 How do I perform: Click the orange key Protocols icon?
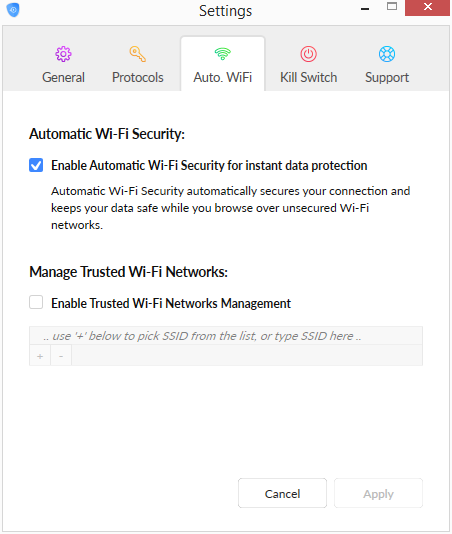pos(138,54)
